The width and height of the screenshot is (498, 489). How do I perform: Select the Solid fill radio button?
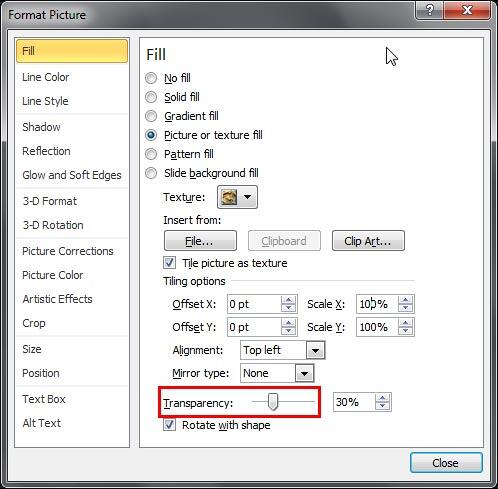point(151,97)
